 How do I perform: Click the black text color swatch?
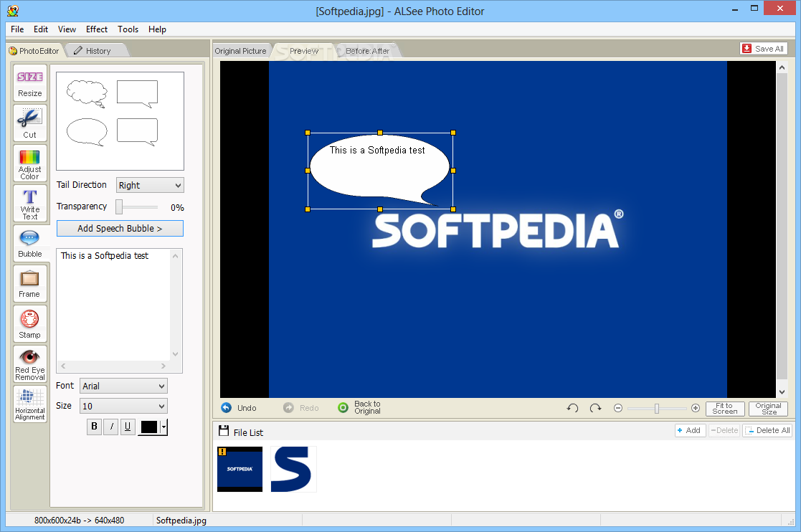click(x=148, y=427)
